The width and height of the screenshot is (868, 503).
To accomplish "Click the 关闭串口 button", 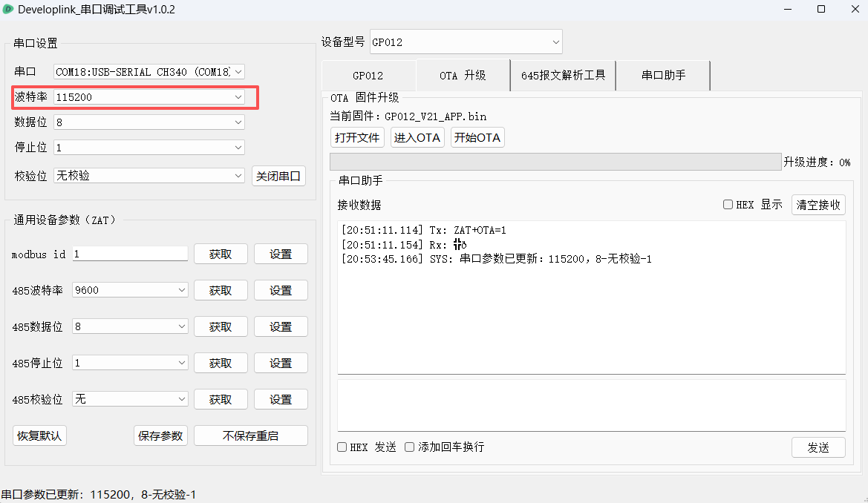I will tap(278, 176).
